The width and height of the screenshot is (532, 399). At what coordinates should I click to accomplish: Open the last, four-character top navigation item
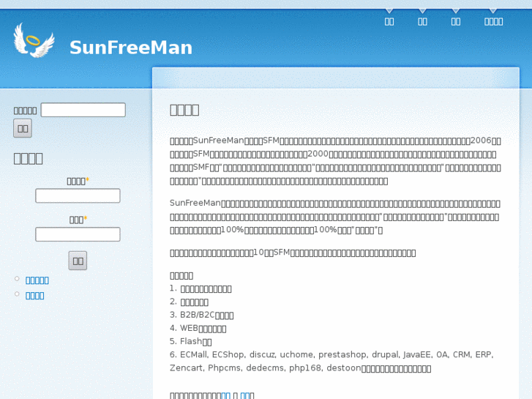point(493,22)
